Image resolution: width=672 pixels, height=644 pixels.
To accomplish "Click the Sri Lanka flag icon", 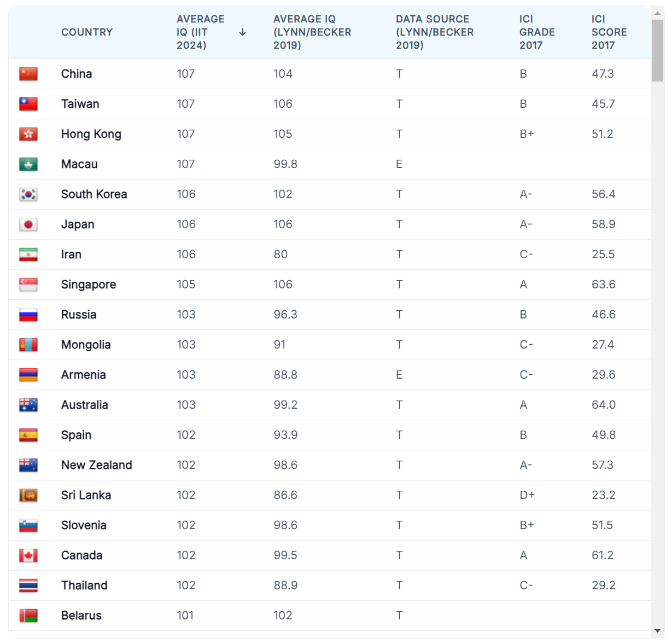I will (x=28, y=495).
